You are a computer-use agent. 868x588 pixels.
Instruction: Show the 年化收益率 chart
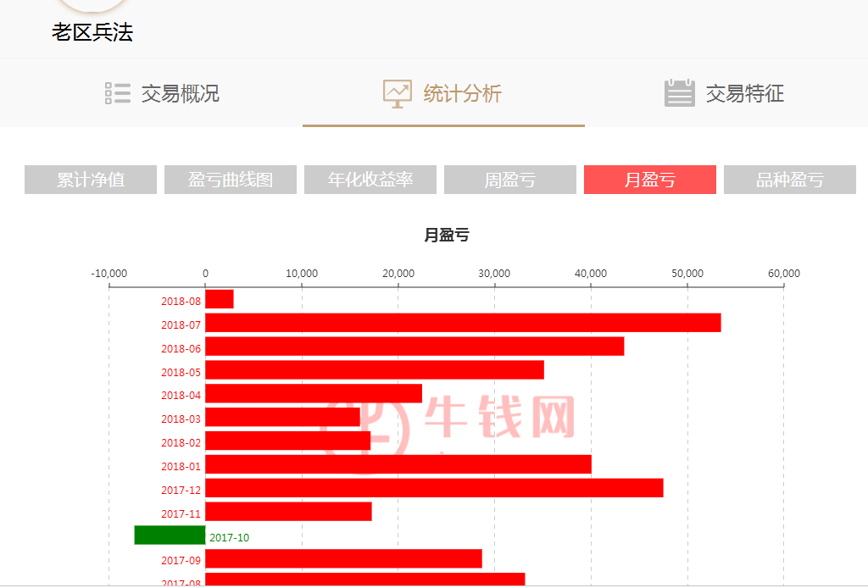[x=370, y=180]
